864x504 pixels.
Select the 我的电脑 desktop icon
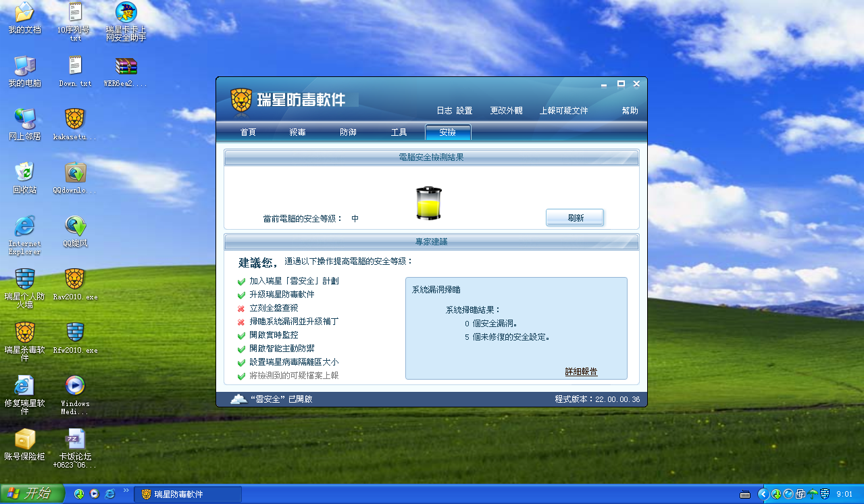coord(24,71)
